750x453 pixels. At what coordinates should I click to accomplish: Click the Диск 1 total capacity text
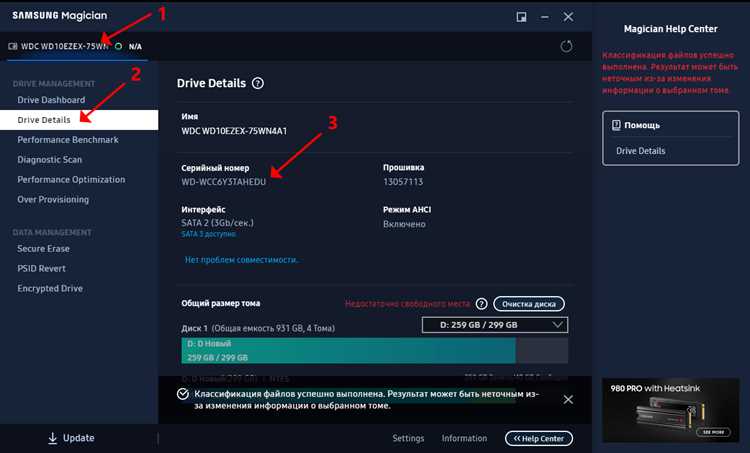pyautogui.click(x=258, y=328)
